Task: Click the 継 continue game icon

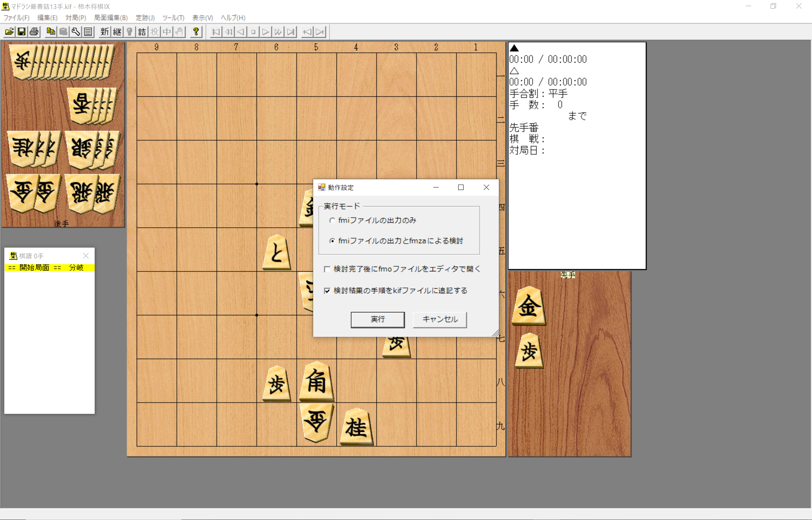Action: [117, 32]
